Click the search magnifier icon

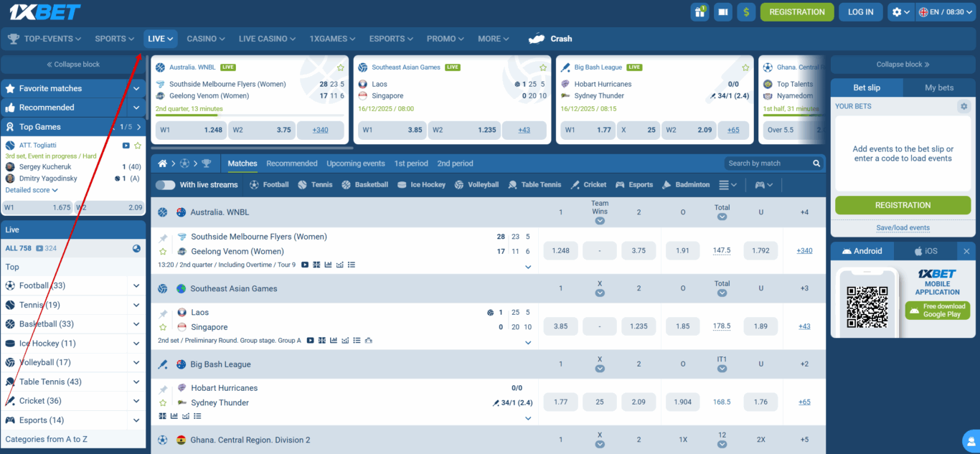point(816,164)
